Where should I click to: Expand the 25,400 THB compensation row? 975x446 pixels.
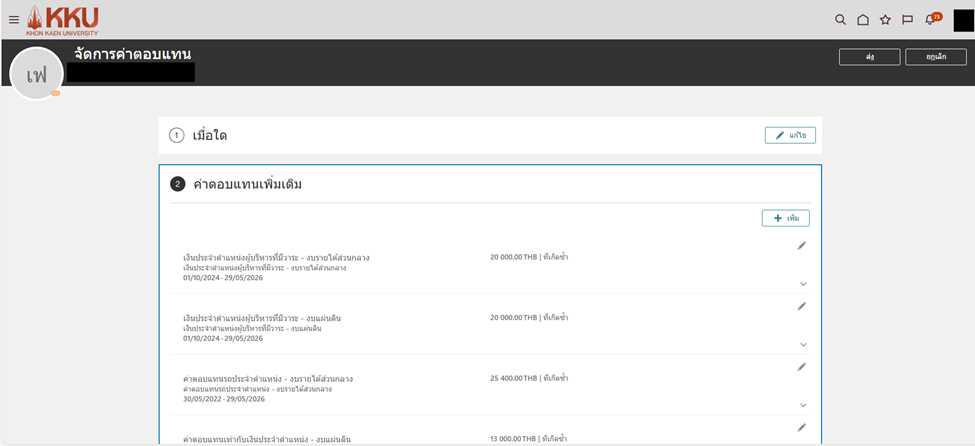pyautogui.click(x=803, y=405)
